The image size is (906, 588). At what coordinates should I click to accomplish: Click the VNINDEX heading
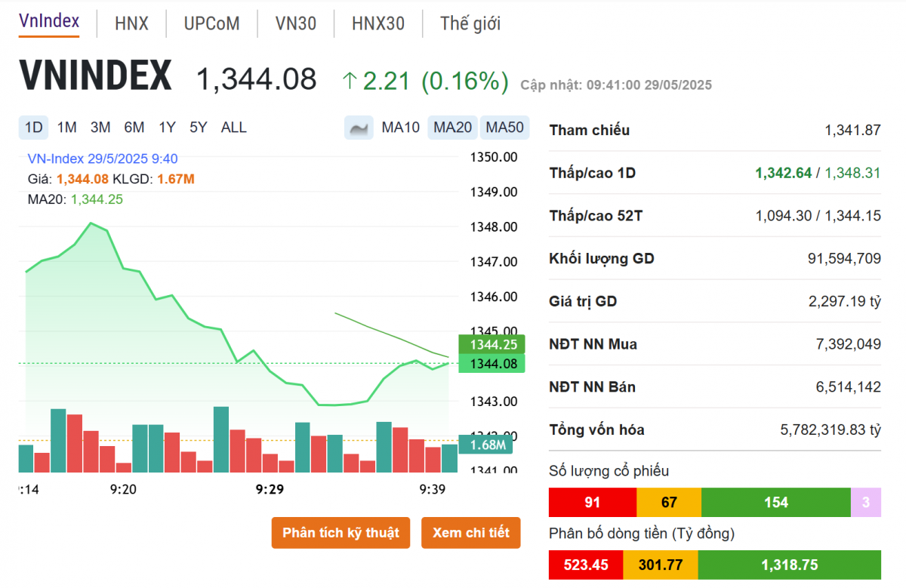pyautogui.click(x=96, y=76)
